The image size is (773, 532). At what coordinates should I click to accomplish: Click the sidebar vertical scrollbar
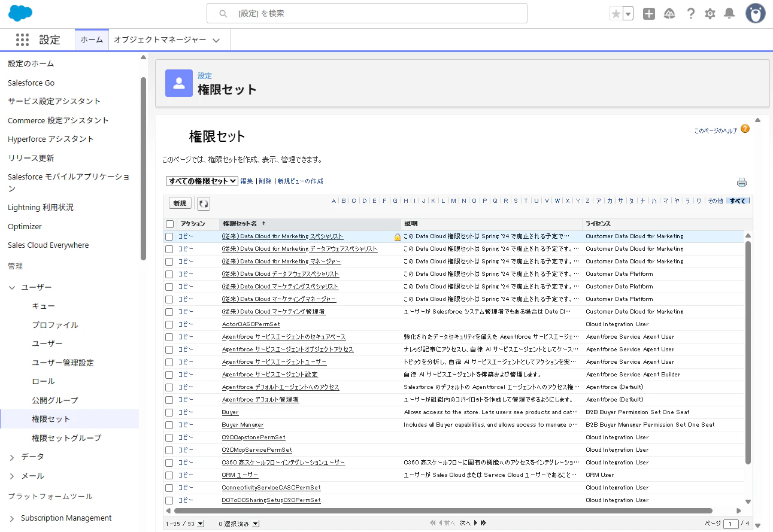143,169
